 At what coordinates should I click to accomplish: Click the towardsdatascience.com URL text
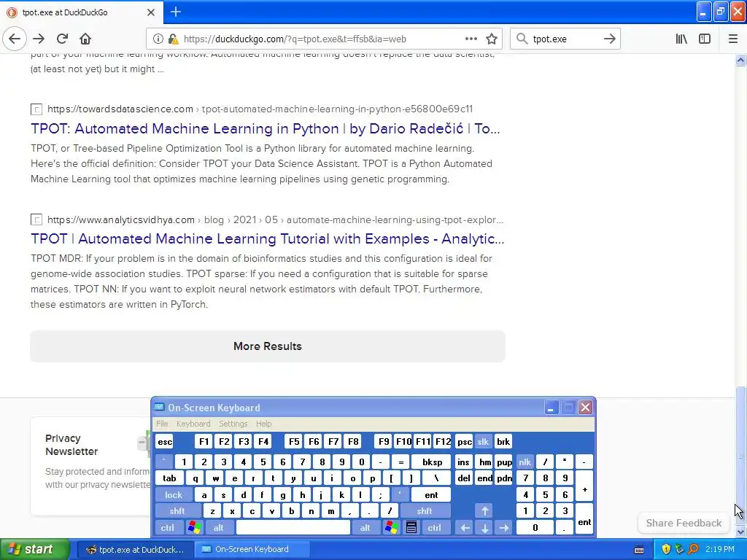coord(120,109)
